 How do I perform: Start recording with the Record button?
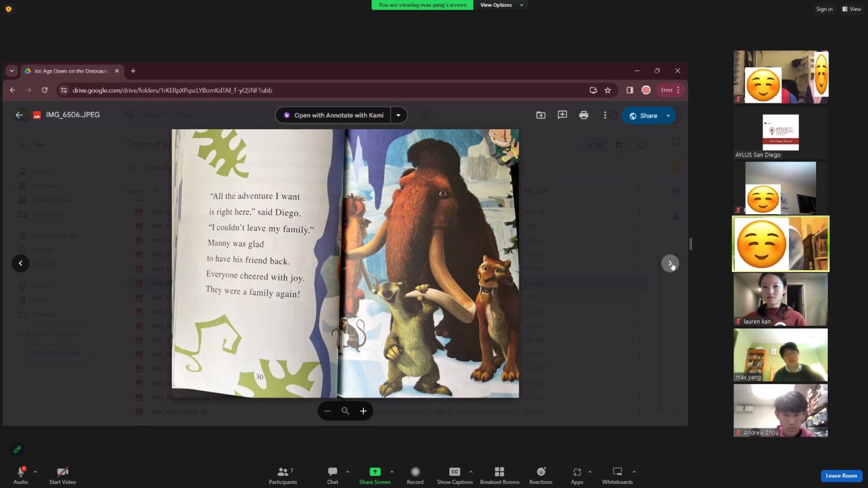415,475
